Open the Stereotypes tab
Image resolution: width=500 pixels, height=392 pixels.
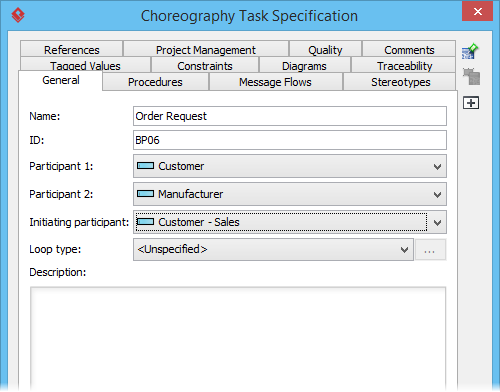[400, 82]
